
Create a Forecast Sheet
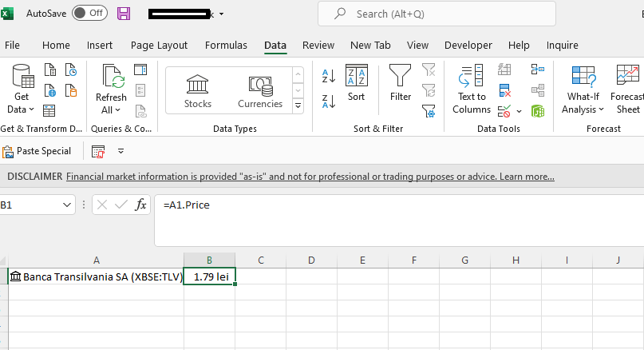point(627,89)
